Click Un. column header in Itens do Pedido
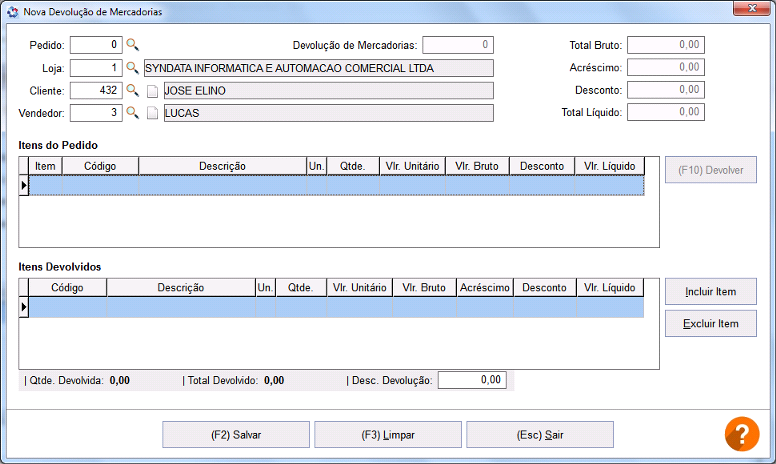This screenshot has height=464, width=776. 317,166
